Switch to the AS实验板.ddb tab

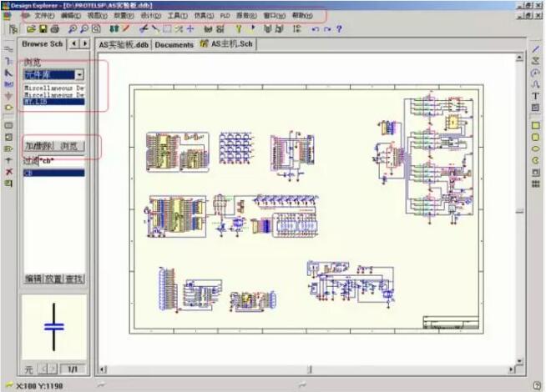(x=122, y=44)
